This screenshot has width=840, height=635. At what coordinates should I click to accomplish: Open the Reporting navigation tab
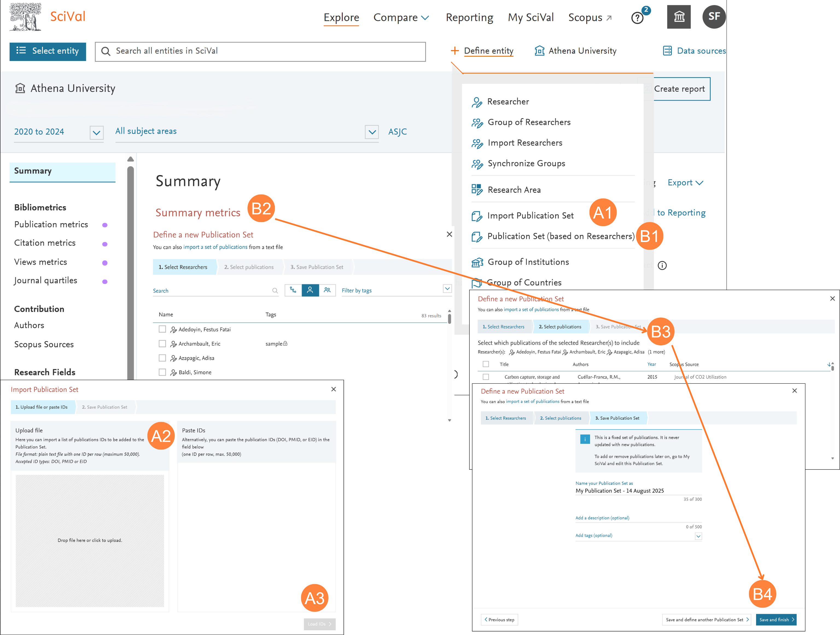(469, 18)
